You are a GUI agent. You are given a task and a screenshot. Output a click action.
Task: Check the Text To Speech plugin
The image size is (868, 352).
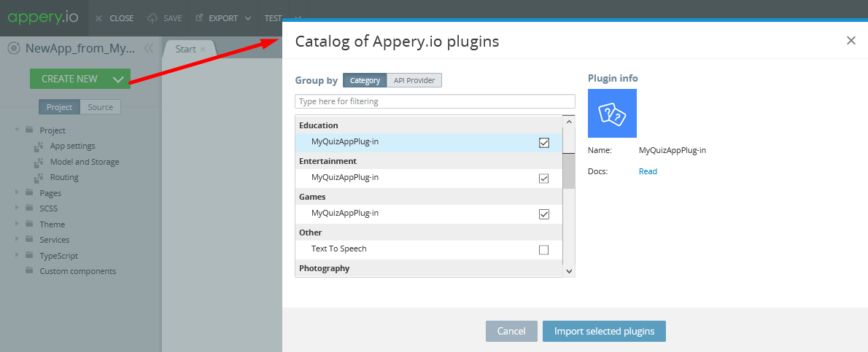[543, 250]
